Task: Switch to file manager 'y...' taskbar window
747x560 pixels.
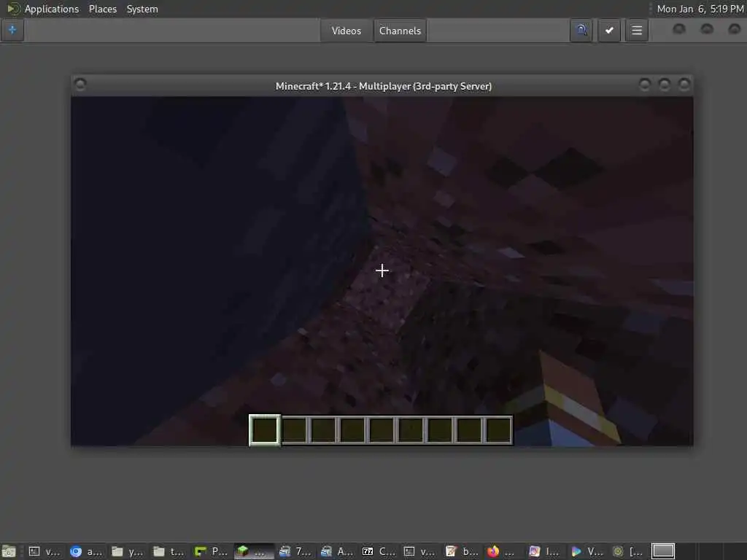Action: click(x=127, y=551)
